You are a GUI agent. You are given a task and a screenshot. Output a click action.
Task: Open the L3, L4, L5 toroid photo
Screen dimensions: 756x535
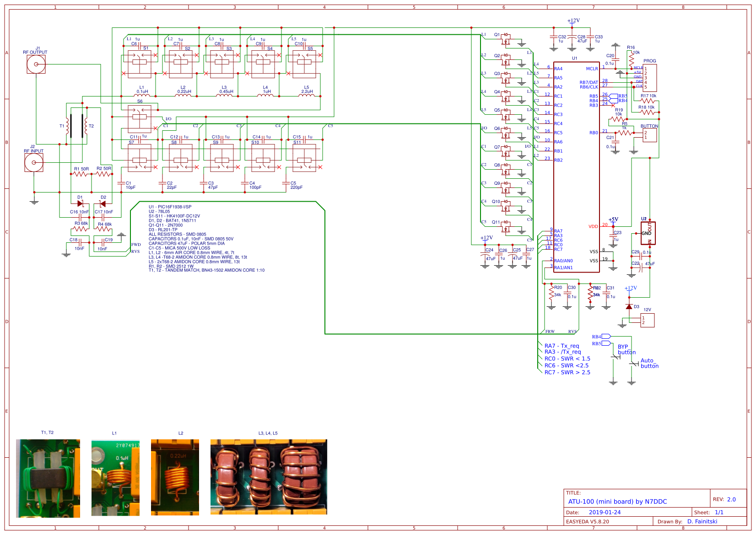[269, 477]
